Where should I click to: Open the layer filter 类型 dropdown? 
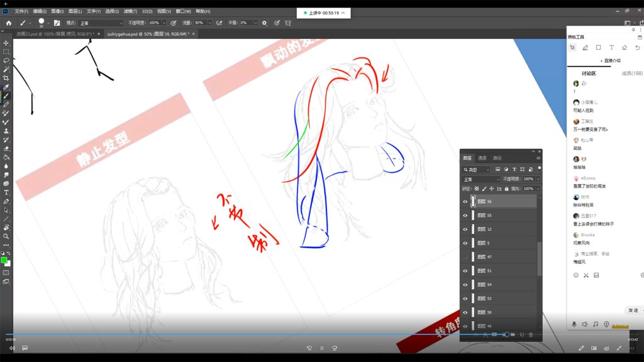click(477, 170)
